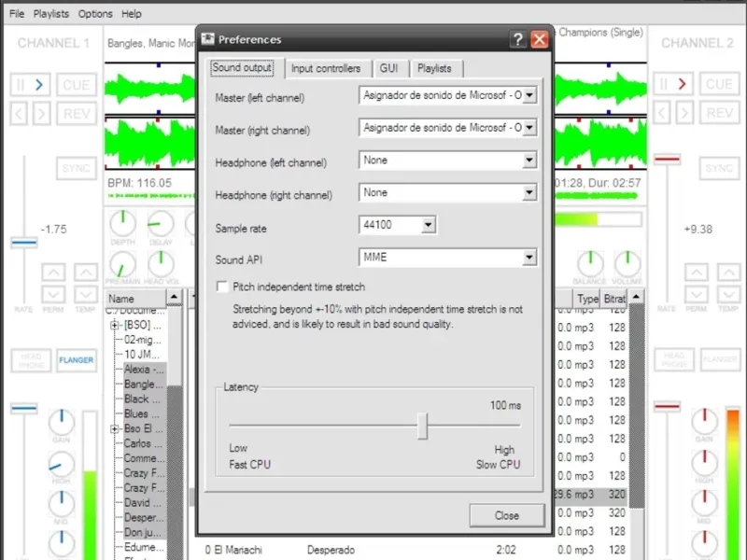Click Channel 1 HEAD VOL knob
The width and height of the screenshot is (747, 560).
(161, 264)
